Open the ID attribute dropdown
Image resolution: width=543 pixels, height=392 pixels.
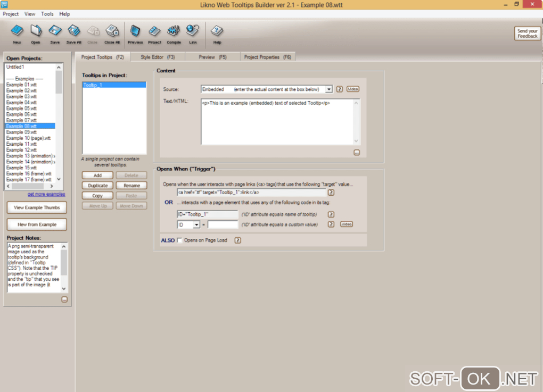[196, 224]
